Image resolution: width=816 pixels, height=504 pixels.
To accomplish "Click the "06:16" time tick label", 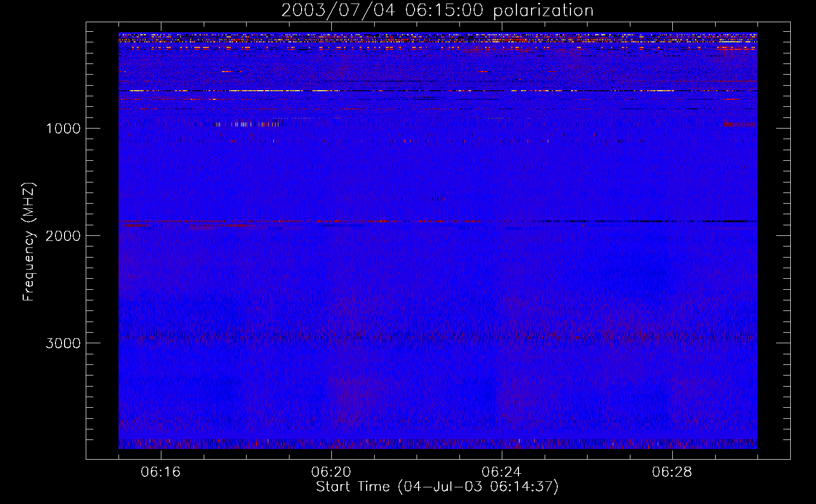I will [x=161, y=472].
